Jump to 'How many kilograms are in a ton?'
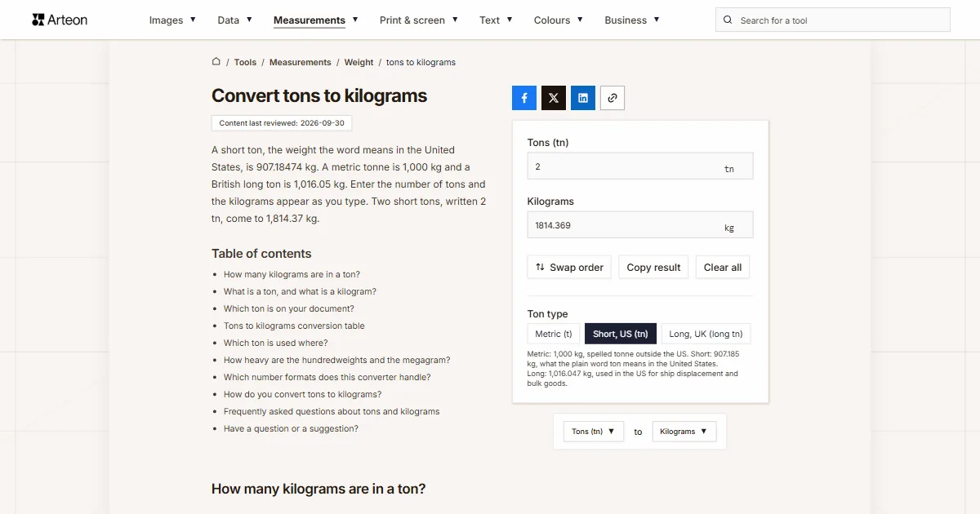Viewport: 980px width, 514px height. [292, 274]
